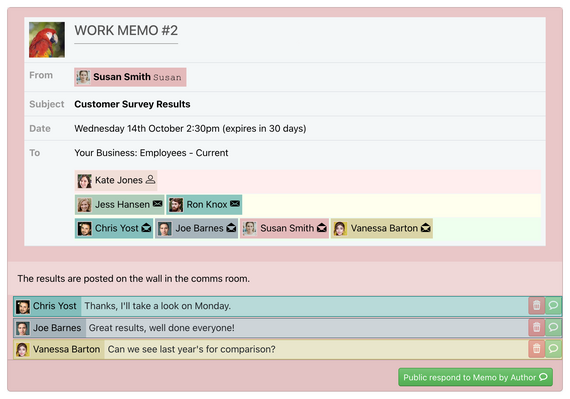Delete Chris Yost's response with trash icon
This screenshot has height=399, width=570.
(536, 305)
